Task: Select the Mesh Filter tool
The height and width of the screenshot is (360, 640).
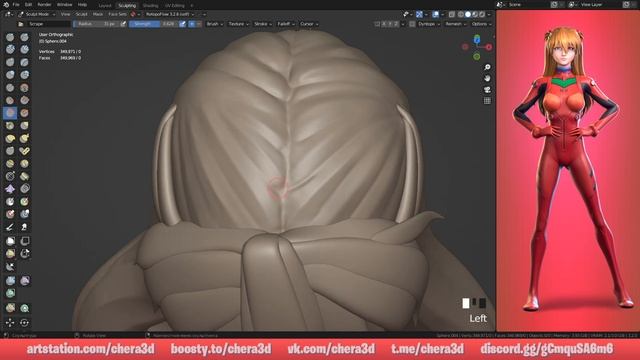Action: (10, 280)
